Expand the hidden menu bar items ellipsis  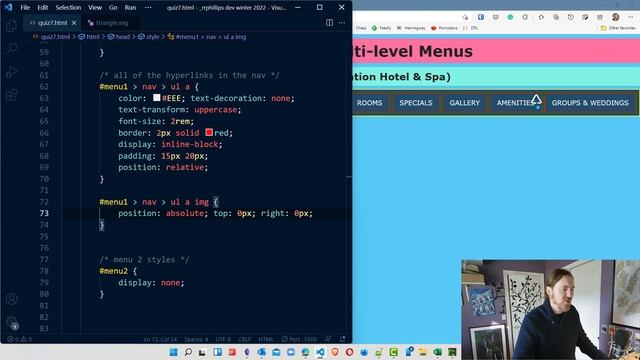click(148, 7)
